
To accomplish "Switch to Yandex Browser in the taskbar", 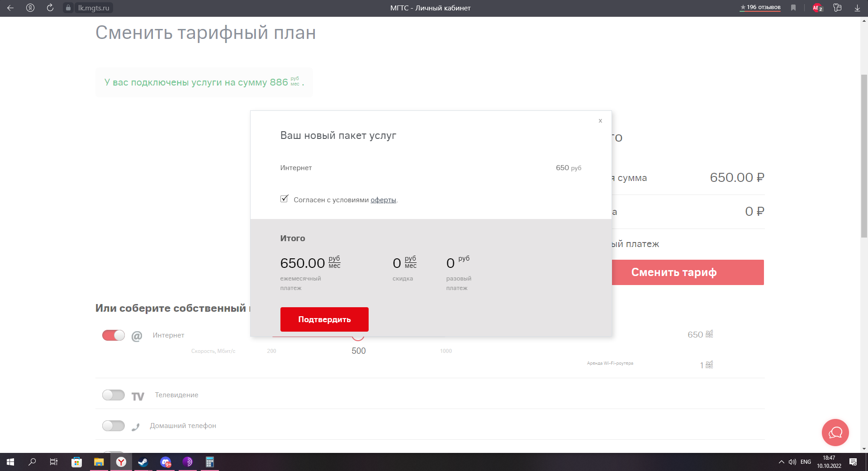I will 121,462.
